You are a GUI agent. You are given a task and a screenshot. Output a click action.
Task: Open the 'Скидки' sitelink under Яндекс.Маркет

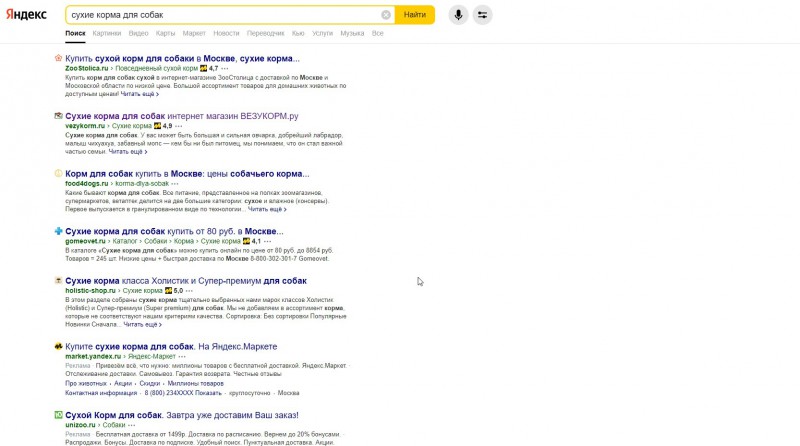(x=149, y=383)
